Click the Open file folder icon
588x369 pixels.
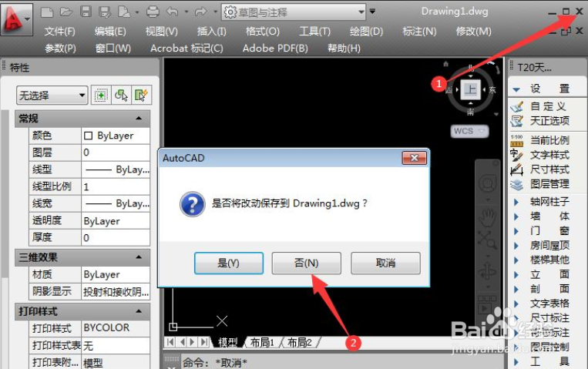pos(66,12)
